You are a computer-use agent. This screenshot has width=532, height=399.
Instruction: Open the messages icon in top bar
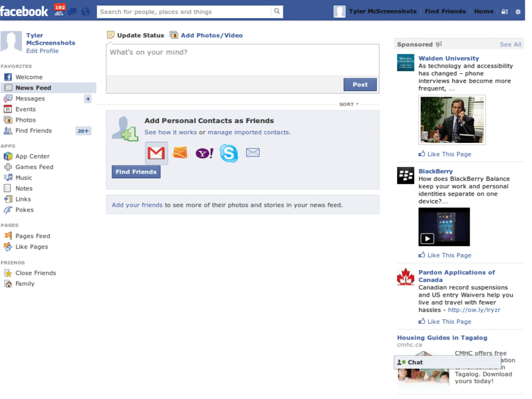[x=72, y=12]
